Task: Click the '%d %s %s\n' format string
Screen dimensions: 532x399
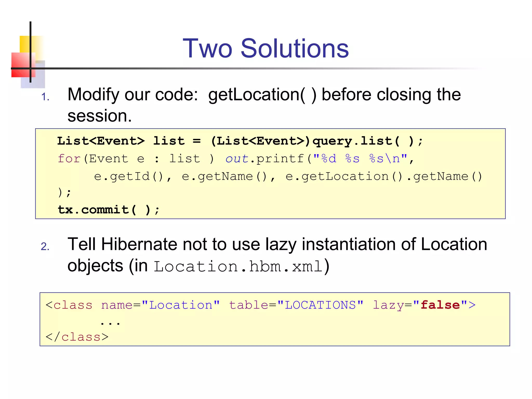Action: [x=360, y=159]
